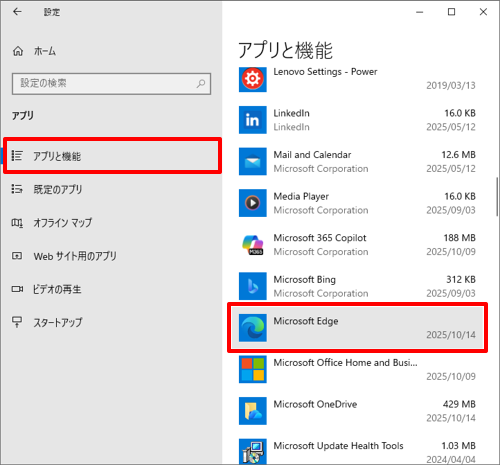Click the Mail and Calendar envelope icon
The width and height of the screenshot is (500, 465).
[x=253, y=161]
